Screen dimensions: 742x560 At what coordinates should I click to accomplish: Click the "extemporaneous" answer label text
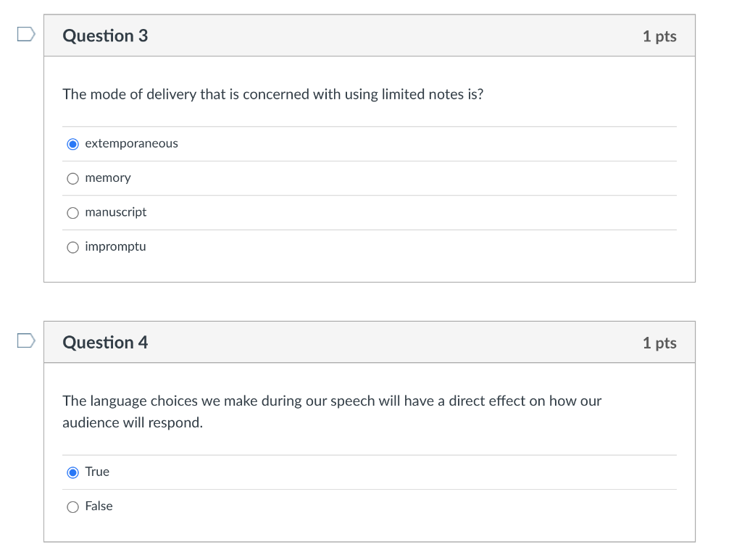131,143
